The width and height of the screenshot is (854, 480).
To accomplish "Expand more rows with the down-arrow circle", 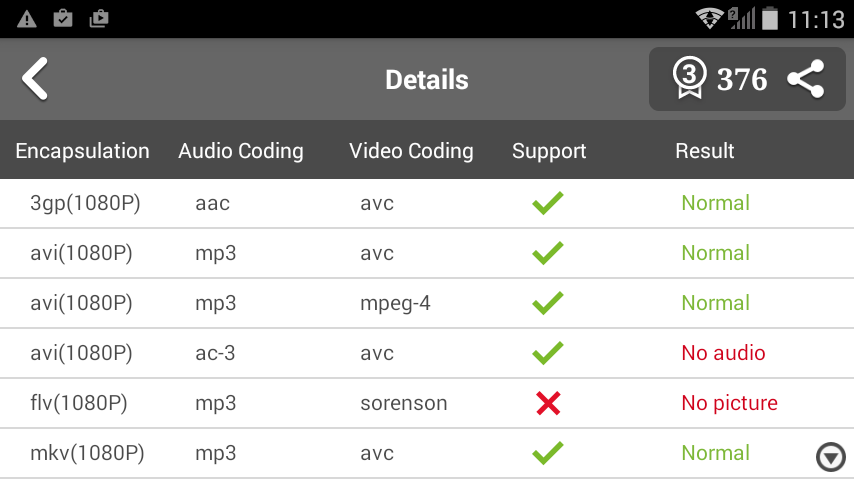I will tap(831, 457).
